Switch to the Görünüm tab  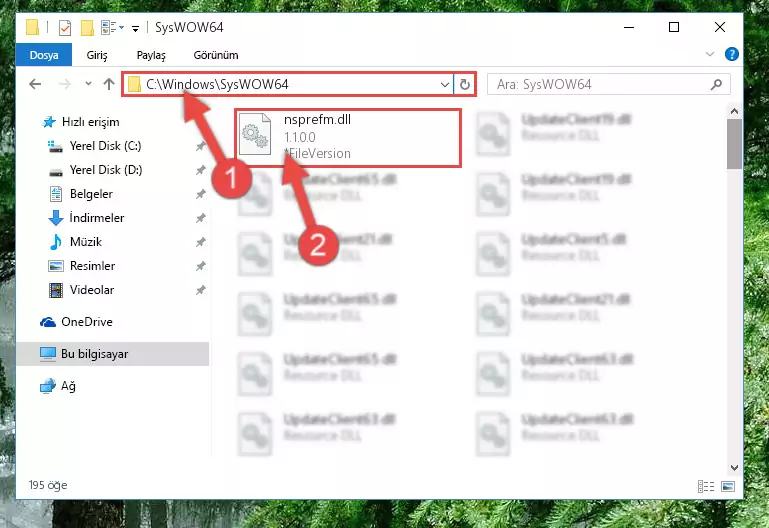point(216,55)
